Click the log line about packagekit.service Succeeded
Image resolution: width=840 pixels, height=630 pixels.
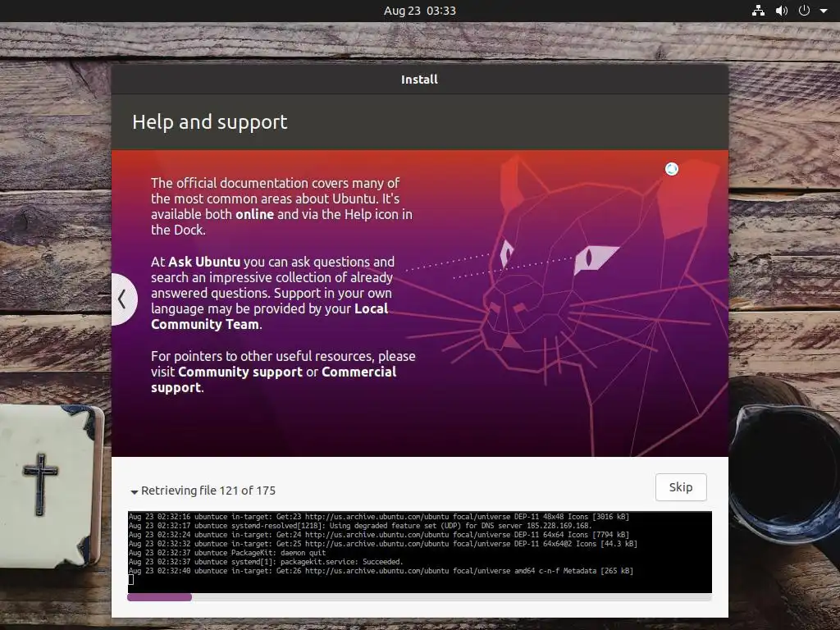266,562
